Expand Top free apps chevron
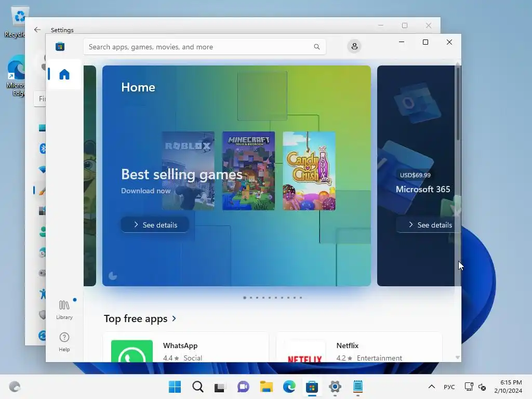 coord(174,318)
